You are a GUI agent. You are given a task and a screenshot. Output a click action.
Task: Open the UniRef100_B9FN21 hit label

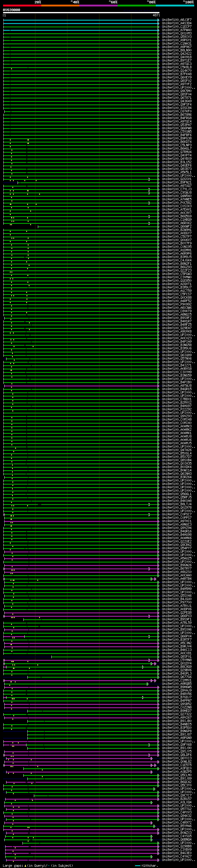click(x=176, y=183)
